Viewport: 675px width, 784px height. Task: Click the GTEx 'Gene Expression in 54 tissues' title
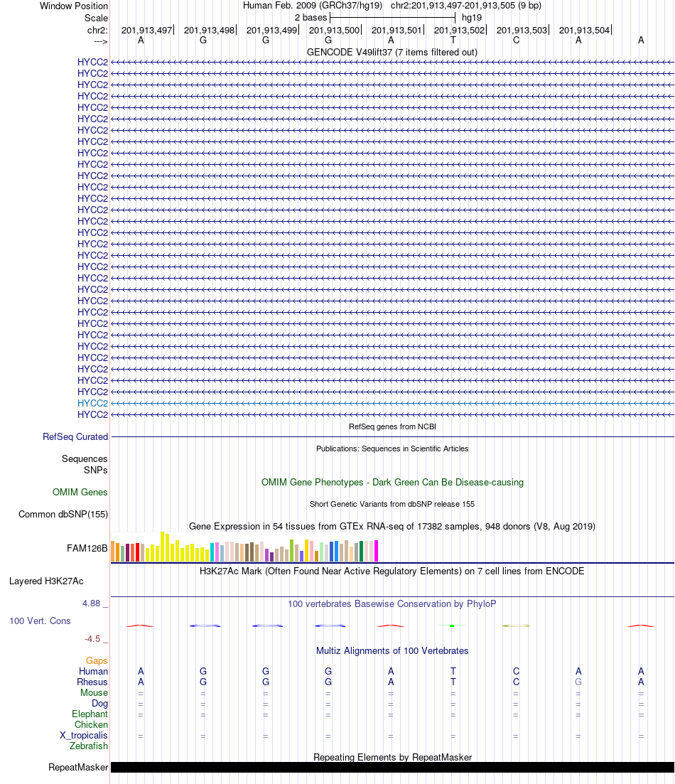coord(392,526)
